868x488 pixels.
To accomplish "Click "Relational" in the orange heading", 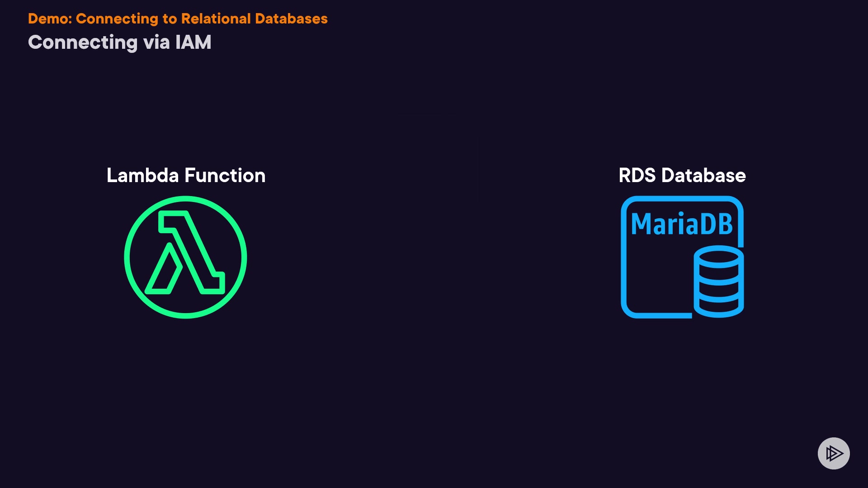I will pyautogui.click(x=216, y=19).
